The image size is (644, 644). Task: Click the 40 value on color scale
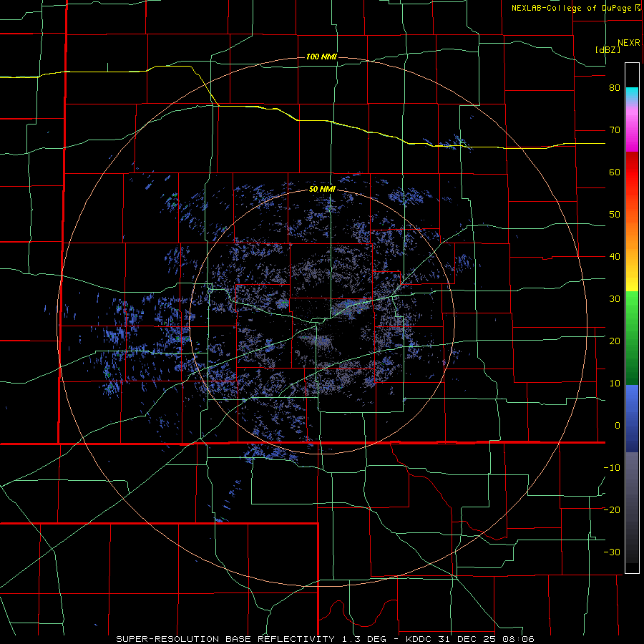[x=615, y=257]
